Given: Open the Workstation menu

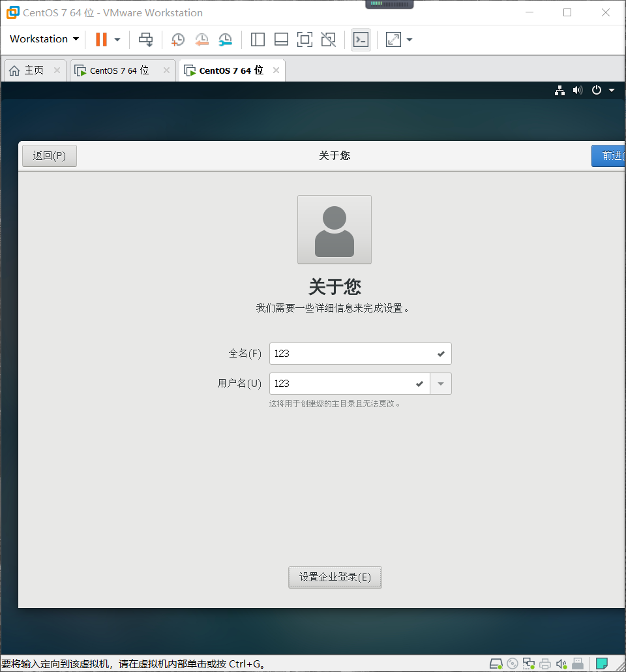Looking at the screenshot, I should click(x=44, y=39).
